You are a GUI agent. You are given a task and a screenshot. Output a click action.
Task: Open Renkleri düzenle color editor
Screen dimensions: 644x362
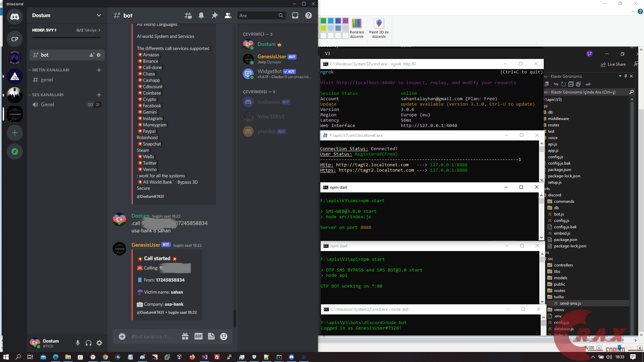(357, 28)
